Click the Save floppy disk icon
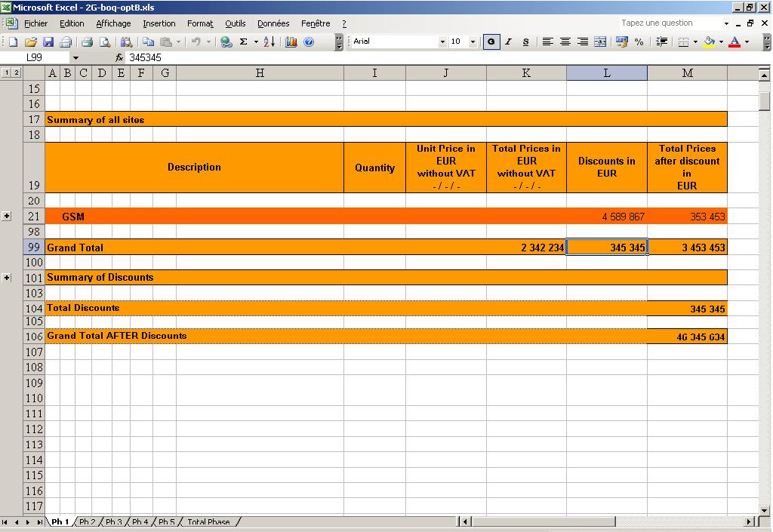773x532 pixels. pos(48,42)
